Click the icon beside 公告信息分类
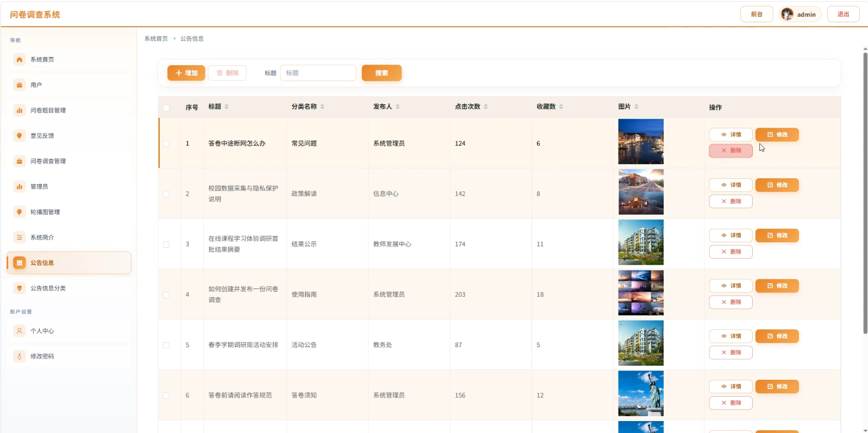868x433 pixels. [20, 288]
